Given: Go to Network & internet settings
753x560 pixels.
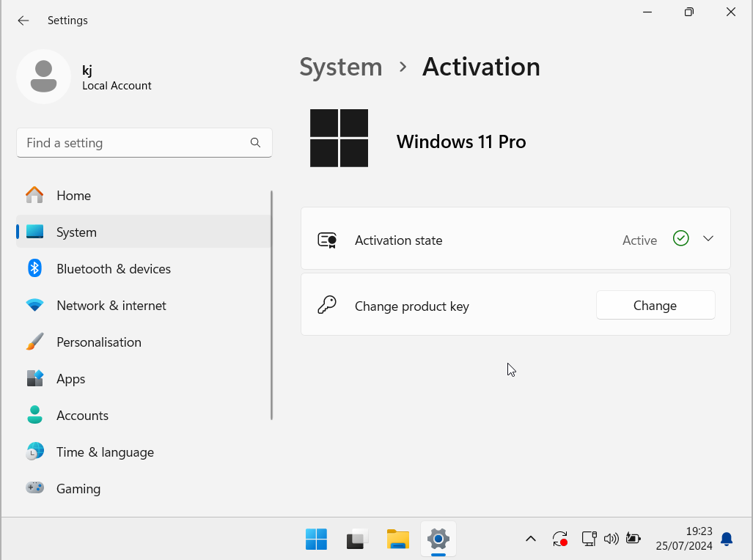Looking at the screenshot, I should 144,306.
